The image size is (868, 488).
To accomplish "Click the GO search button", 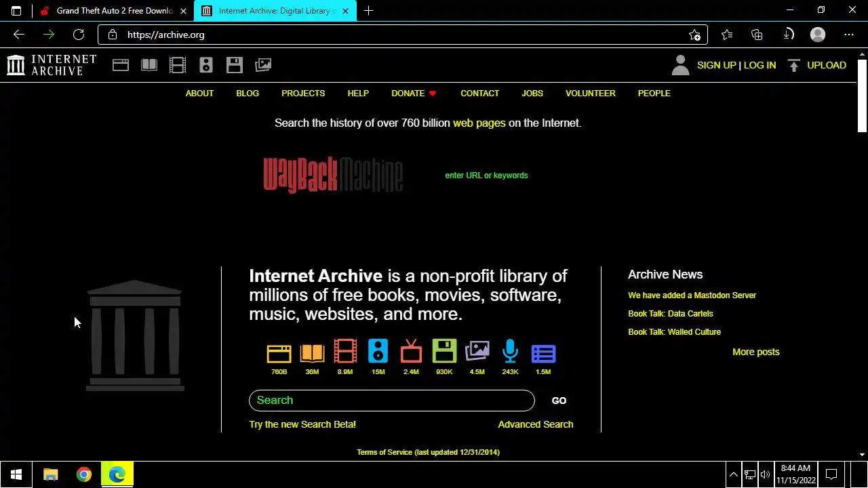I will click(559, 401).
